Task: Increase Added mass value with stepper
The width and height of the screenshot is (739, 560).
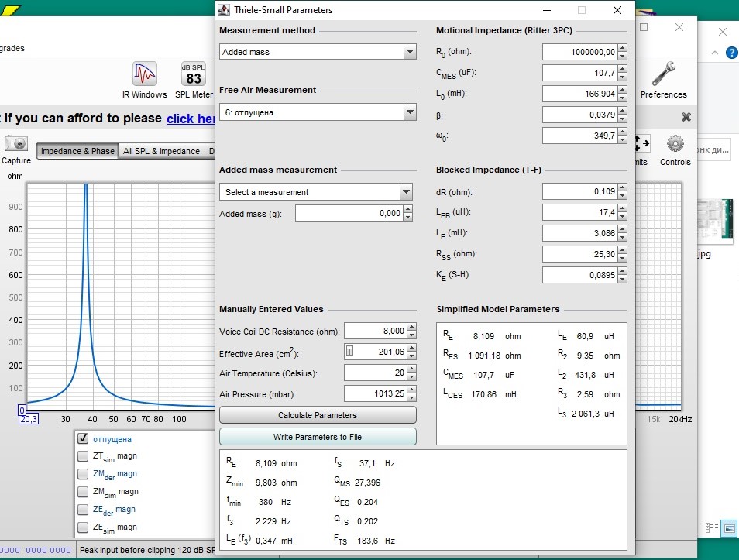Action: click(409, 209)
